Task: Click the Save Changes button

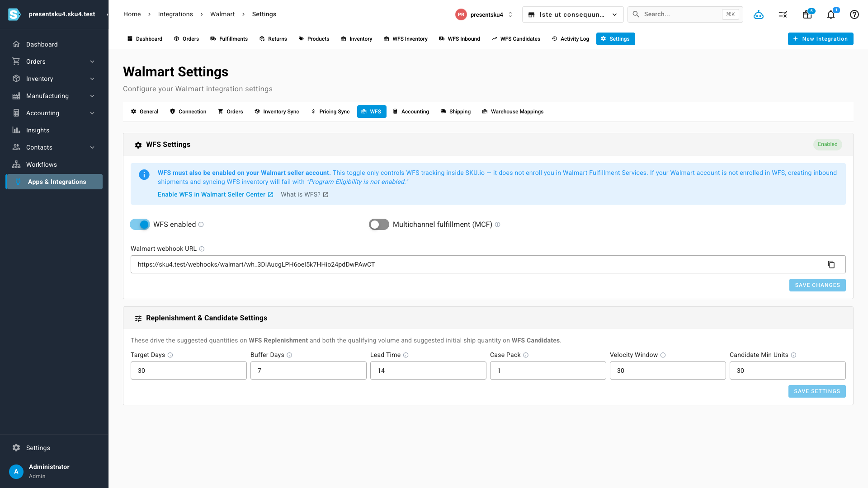Action: (x=817, y=285)
